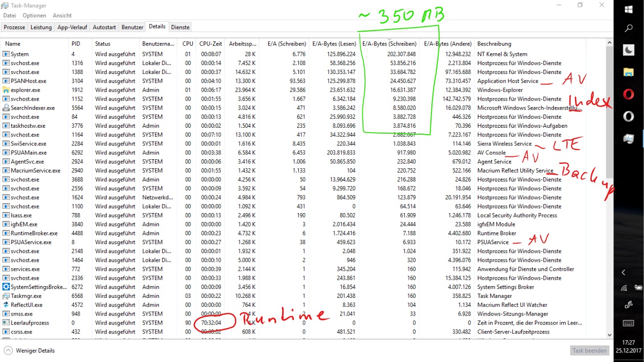Screen dimensions: 644x362
Task: Sort by E/A-Bytes (Andere) column header
Action: tap(446, 44)
